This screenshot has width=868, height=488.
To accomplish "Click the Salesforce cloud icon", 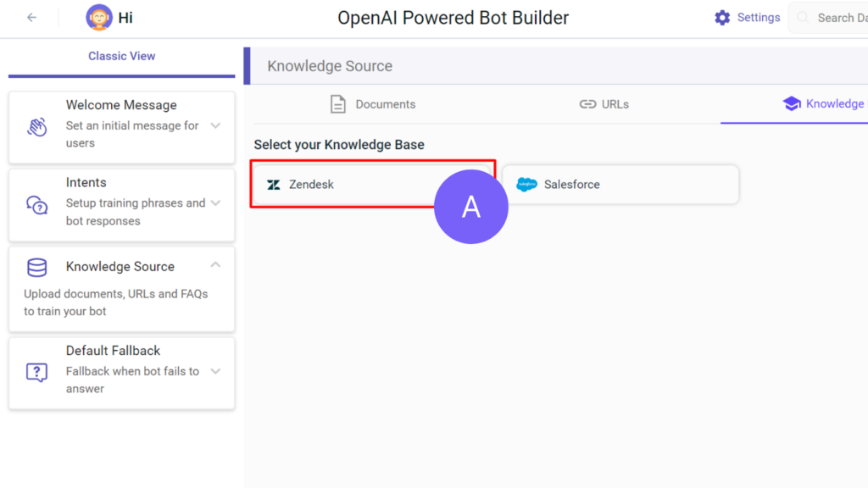I will [x=527, y=184].
